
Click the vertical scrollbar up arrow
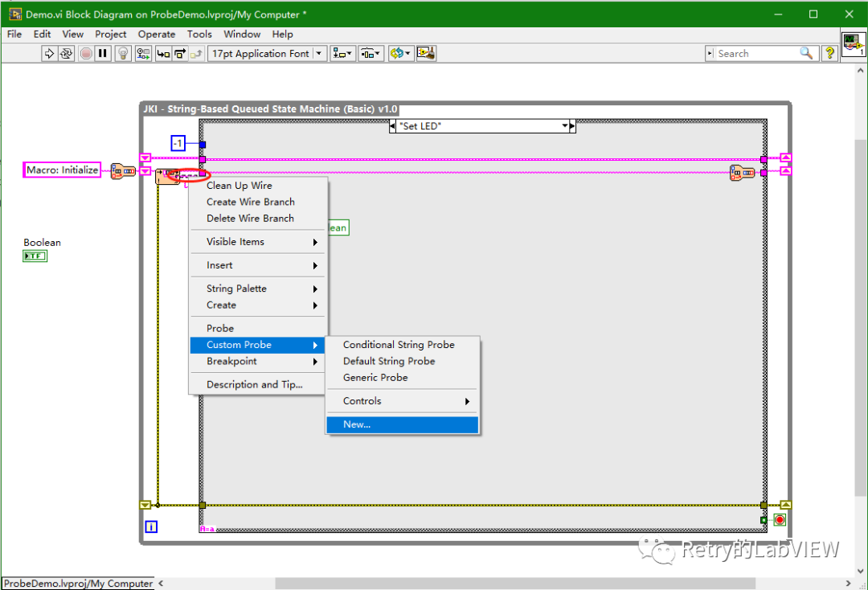pyautogui.click(x=860, y=71)
